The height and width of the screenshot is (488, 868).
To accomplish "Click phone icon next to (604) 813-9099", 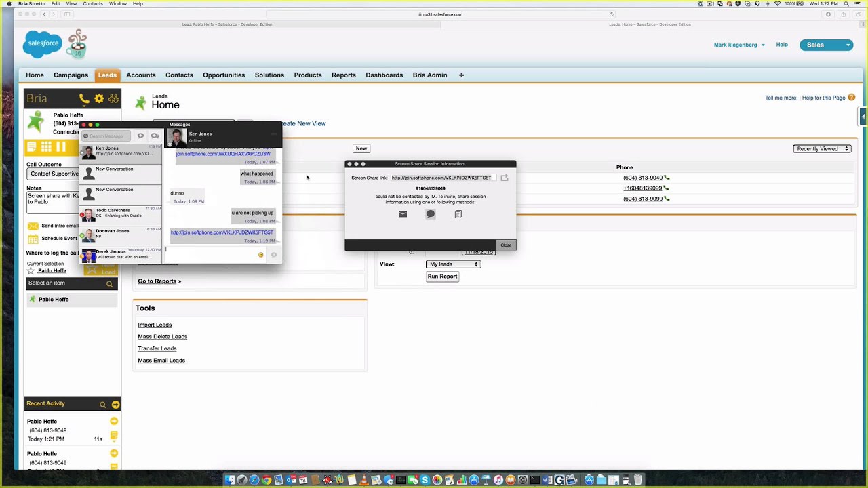I will (x=667, y=199).
